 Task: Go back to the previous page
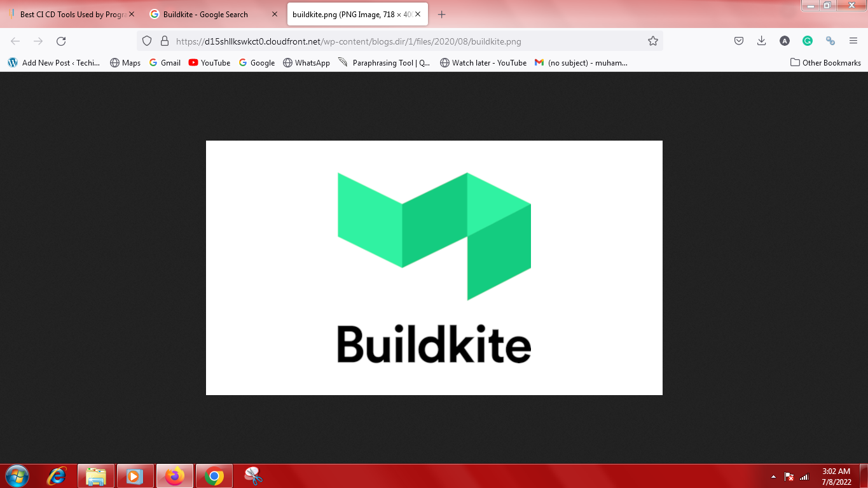coord(15,41)
